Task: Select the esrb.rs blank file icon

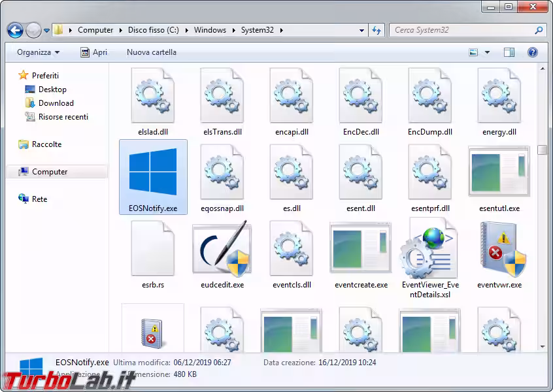Action: [x=153, y=249]
